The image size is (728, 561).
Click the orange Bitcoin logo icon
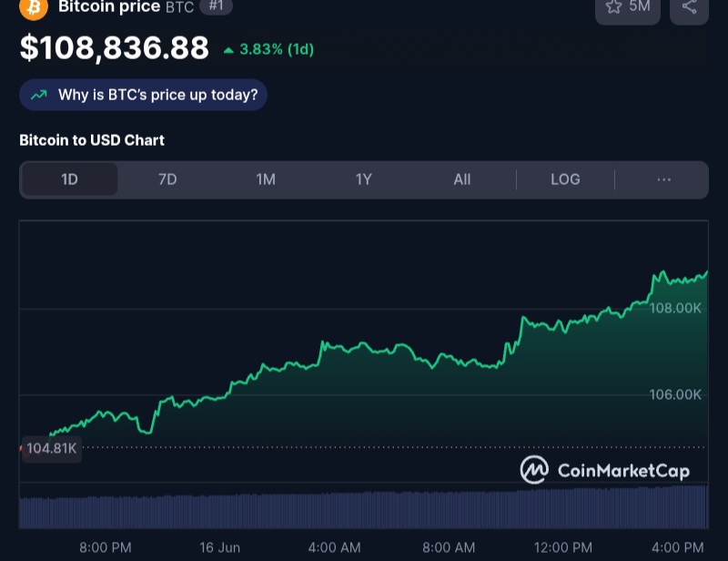point(34,8)
